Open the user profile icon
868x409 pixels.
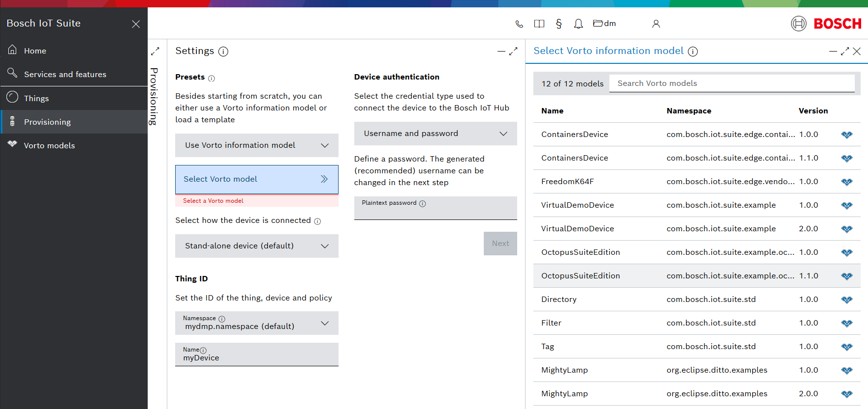coord(656,24)
